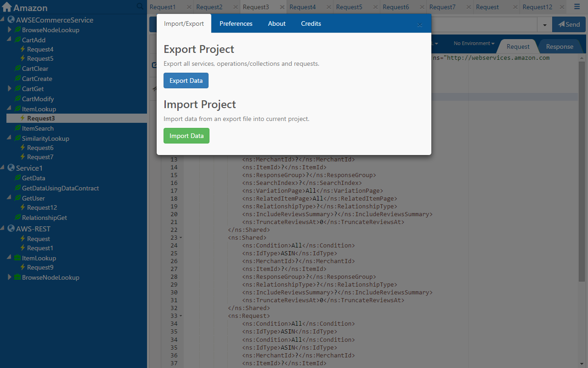588x368 pixels.
Task: Click the briefcase icon of BrowseNodeLookup collection
Action: (x=17, y=277)
